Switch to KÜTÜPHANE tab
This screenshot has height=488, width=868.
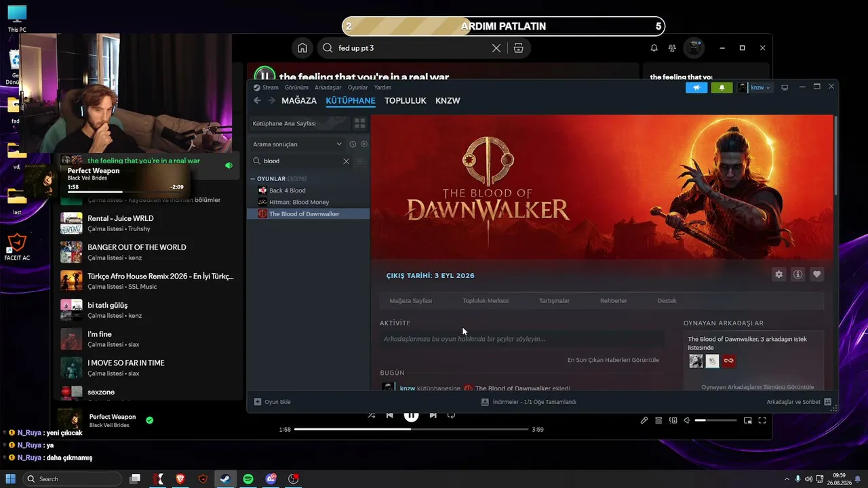(351, 100)
